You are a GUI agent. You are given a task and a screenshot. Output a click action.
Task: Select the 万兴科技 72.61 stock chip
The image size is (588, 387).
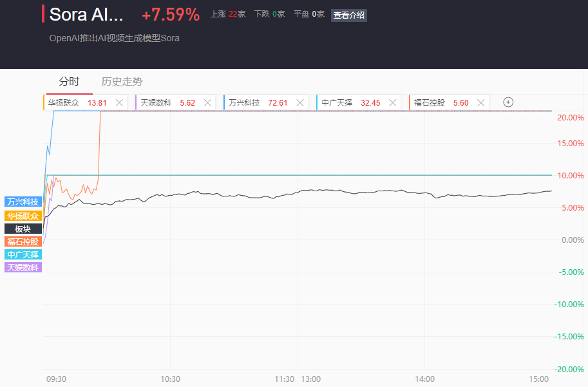(x=266, y=103)
